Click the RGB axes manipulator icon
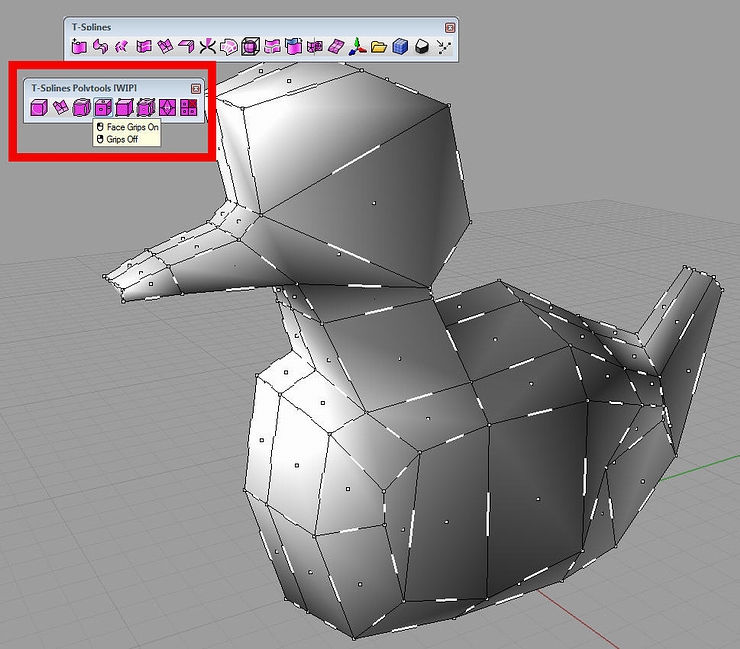Screen dimensions: 740x649 (358, 47)
